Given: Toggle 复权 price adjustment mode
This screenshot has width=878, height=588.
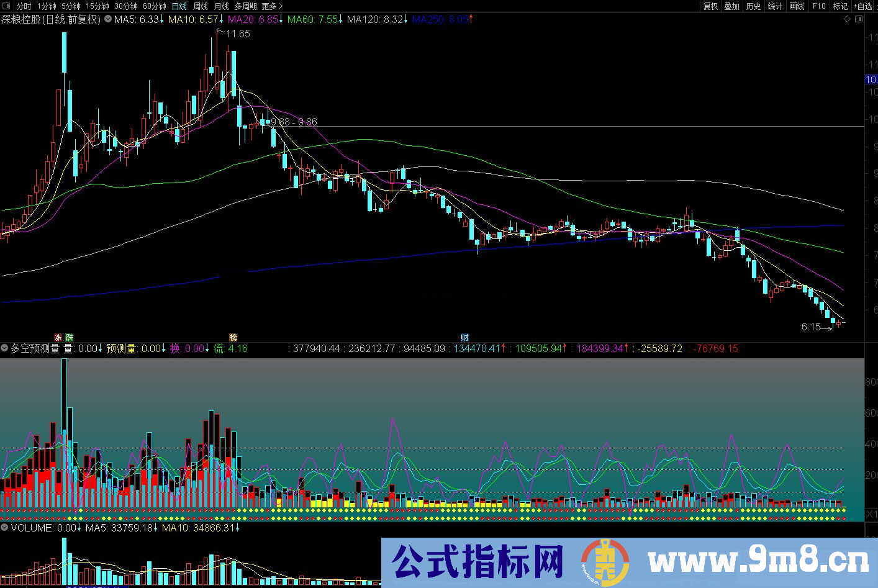Looking at the screenshot, I should [710, 6].
